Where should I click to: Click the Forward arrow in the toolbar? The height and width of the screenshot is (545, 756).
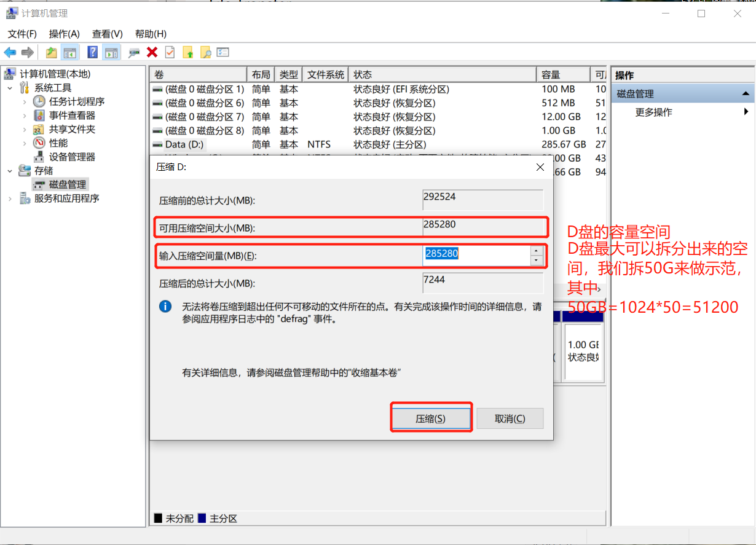27,53
